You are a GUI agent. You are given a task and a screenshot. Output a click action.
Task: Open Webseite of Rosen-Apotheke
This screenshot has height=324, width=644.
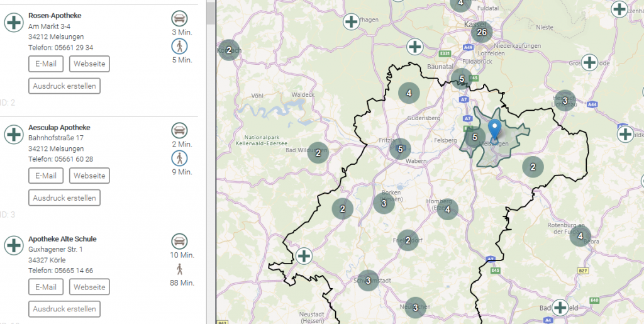pos(89,64)
